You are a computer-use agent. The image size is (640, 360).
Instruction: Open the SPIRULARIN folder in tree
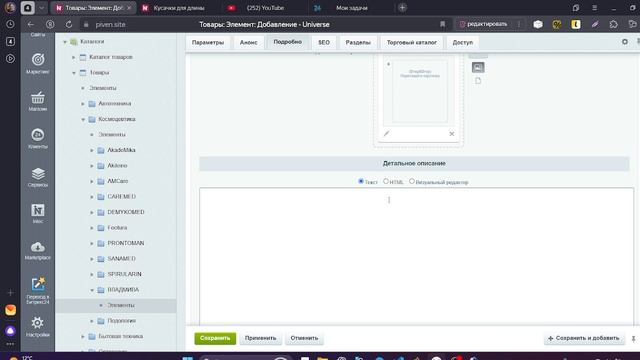pyautogui.click(x=124, y=274)
